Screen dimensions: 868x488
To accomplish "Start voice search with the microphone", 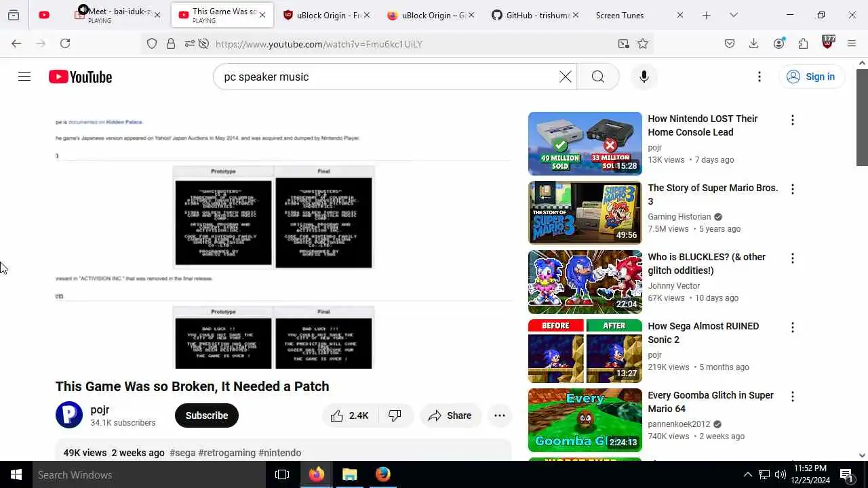I will click(x=644, y=77).
